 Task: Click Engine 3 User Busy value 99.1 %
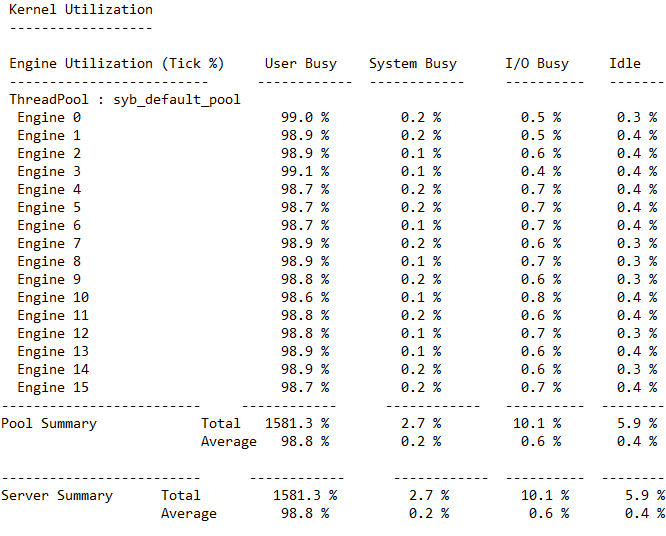coord(305,171)
